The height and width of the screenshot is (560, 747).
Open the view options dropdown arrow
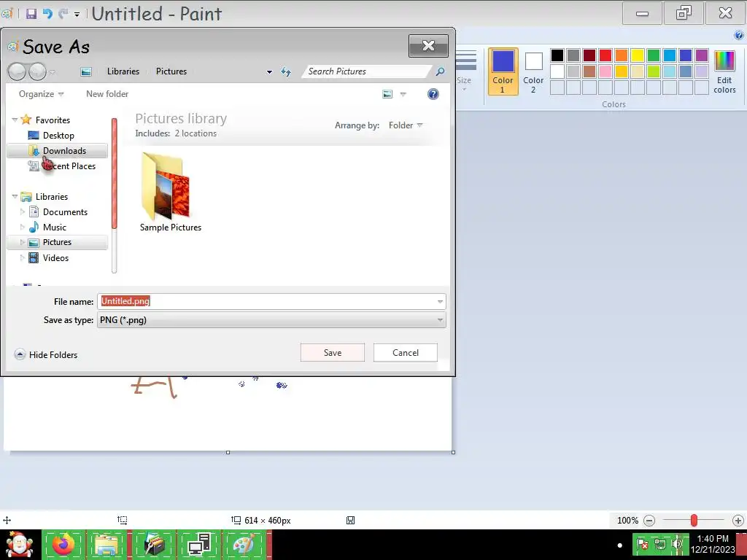click(403, 94)
